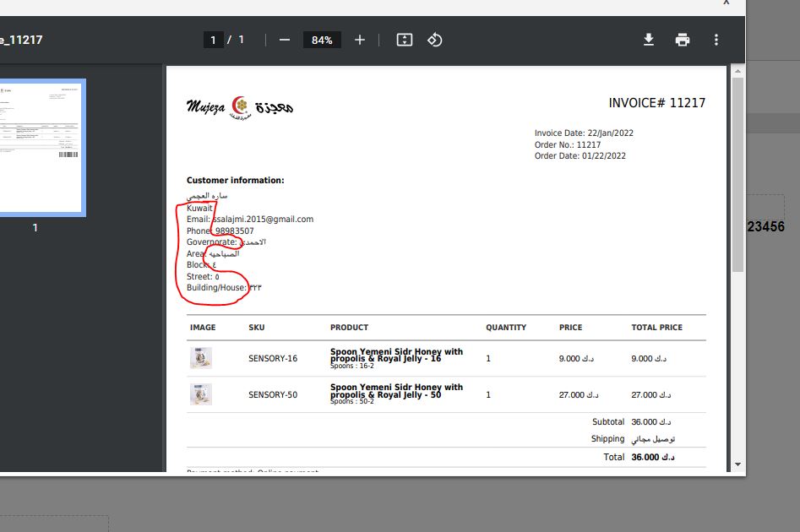The image size is (800, 532).
Task: Toggle fit to page view
Action: click(405, 40)
